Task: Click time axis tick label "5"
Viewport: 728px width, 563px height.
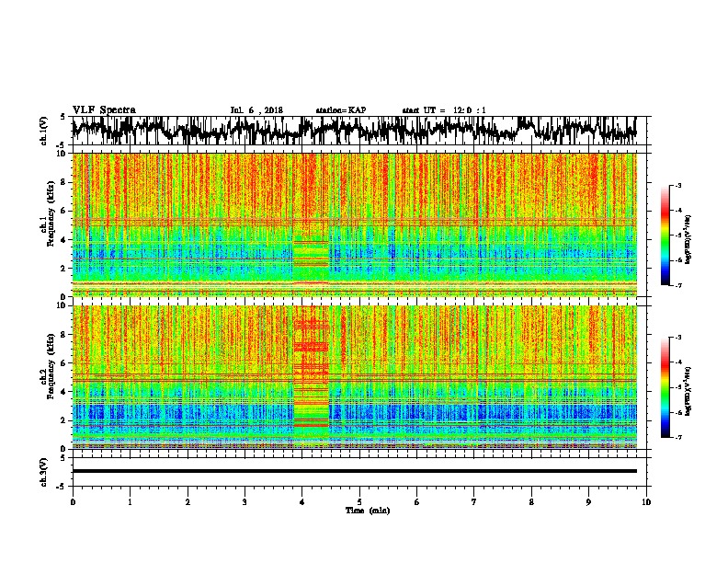Action: [359, 502]
